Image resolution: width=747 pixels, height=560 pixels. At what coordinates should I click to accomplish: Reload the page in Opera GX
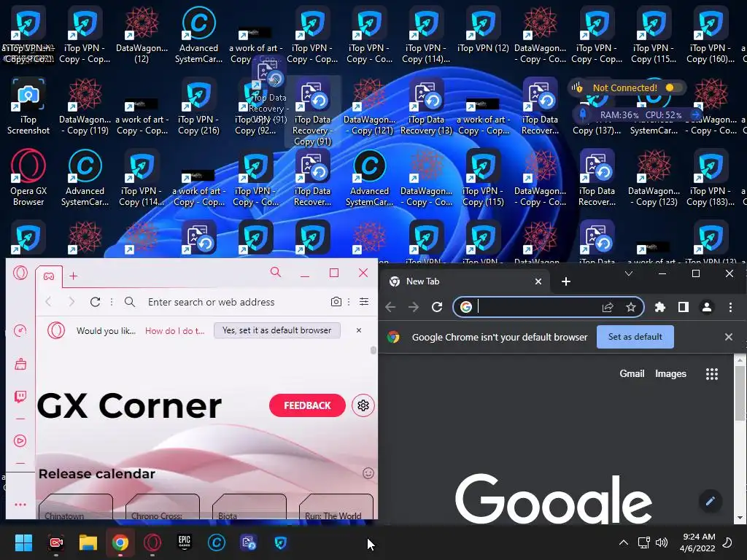[x=96, y=302]
